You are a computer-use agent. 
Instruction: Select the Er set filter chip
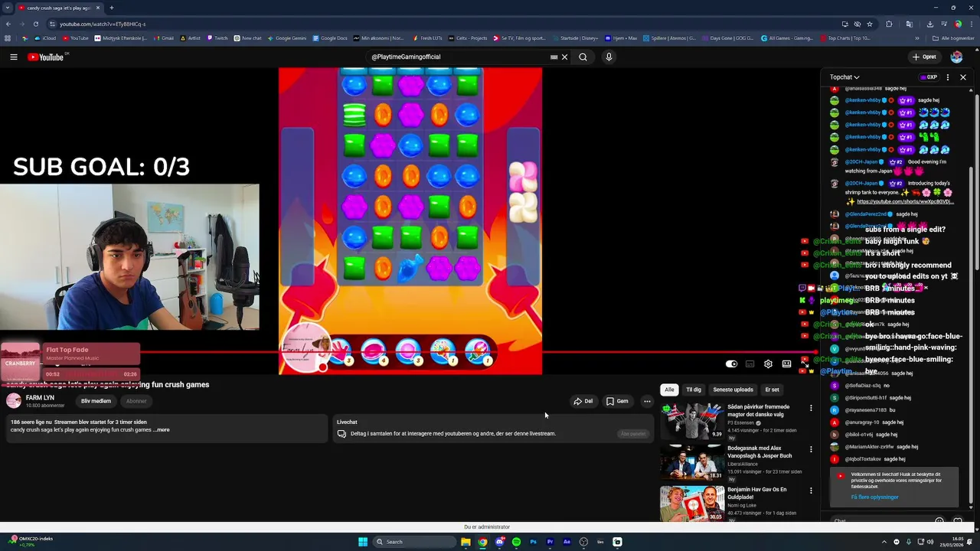pyautogui.click(x=772, y=390)
